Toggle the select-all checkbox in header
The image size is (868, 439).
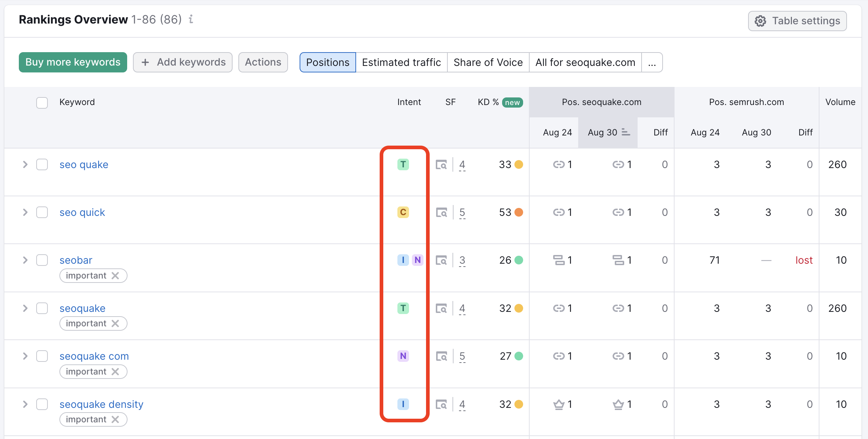(42, 102)
